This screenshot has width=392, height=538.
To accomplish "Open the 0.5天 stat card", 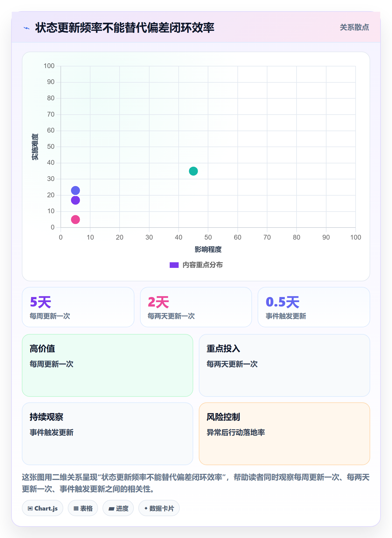I will (314, 307).
